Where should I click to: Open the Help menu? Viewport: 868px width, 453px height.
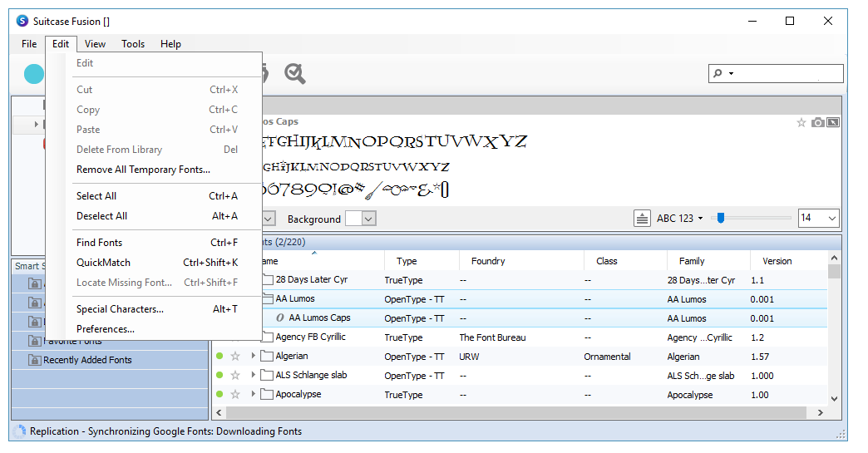pos(170,44)
